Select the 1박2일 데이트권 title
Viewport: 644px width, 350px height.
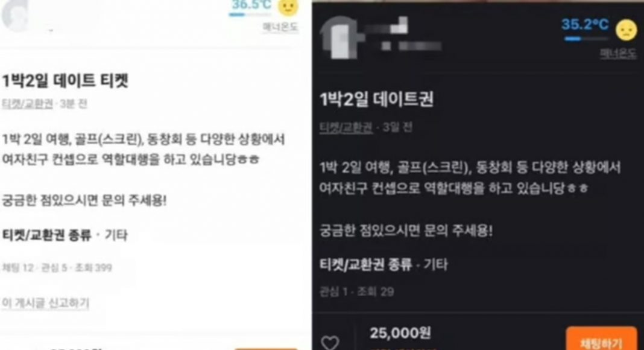[x=376, y=99]
